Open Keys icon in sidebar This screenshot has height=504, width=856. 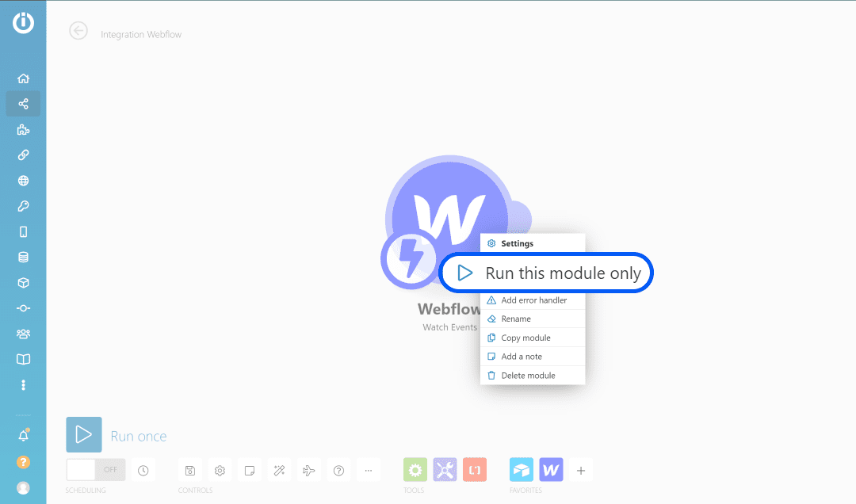[23, 206]
